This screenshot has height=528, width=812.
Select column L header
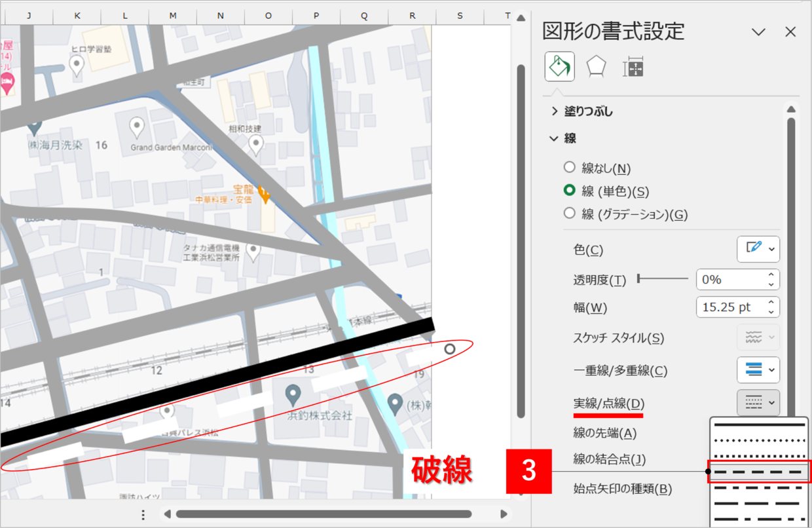(125, 16)
